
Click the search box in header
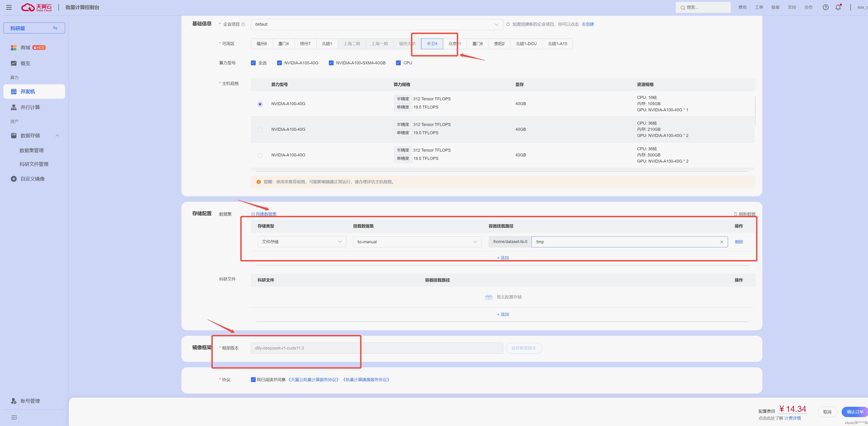pyautogui.click(x=703, y=7)
